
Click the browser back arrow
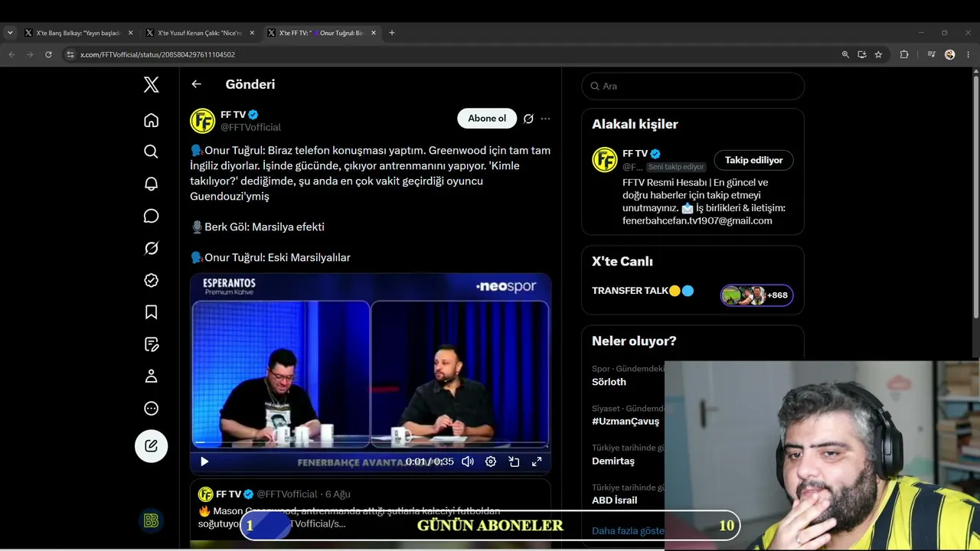tap(11, 54)
